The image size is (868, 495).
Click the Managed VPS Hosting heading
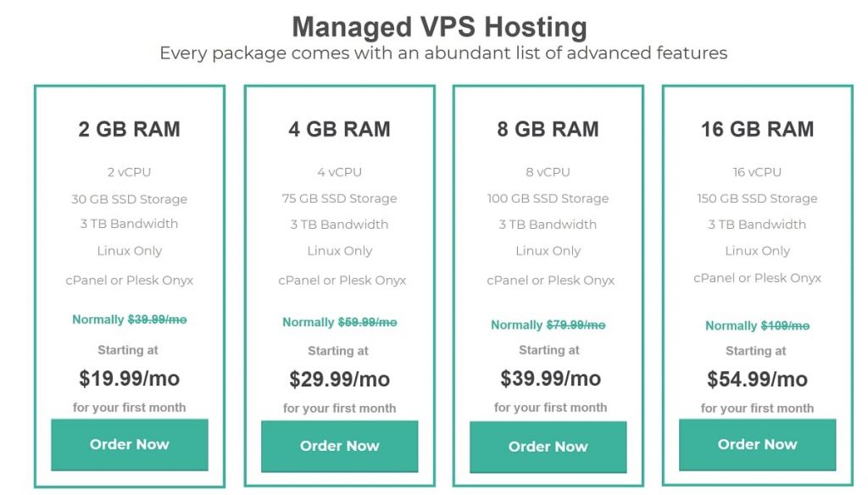[x=440, y=27]
